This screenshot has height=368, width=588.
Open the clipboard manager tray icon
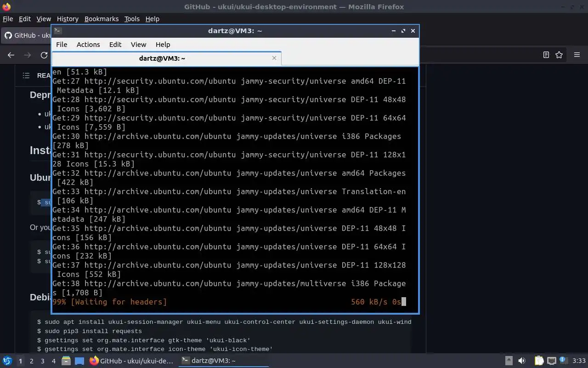[539, 361]
